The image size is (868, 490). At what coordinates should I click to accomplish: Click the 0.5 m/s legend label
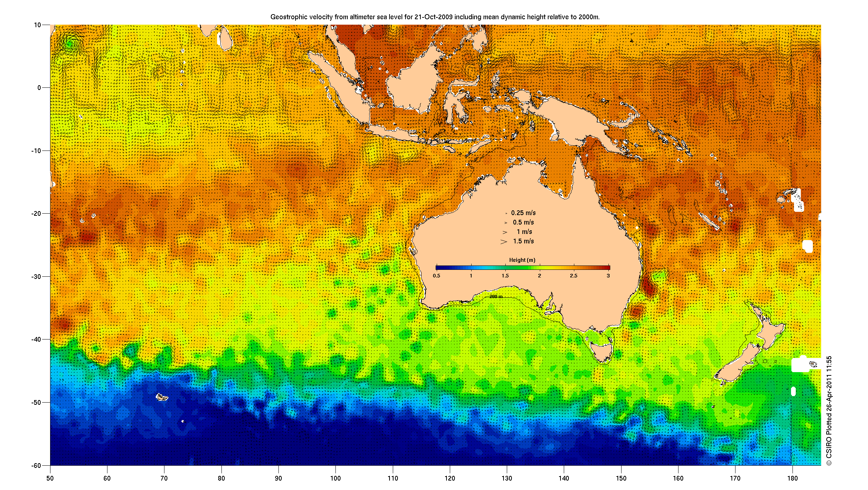(x=523, y=222)
